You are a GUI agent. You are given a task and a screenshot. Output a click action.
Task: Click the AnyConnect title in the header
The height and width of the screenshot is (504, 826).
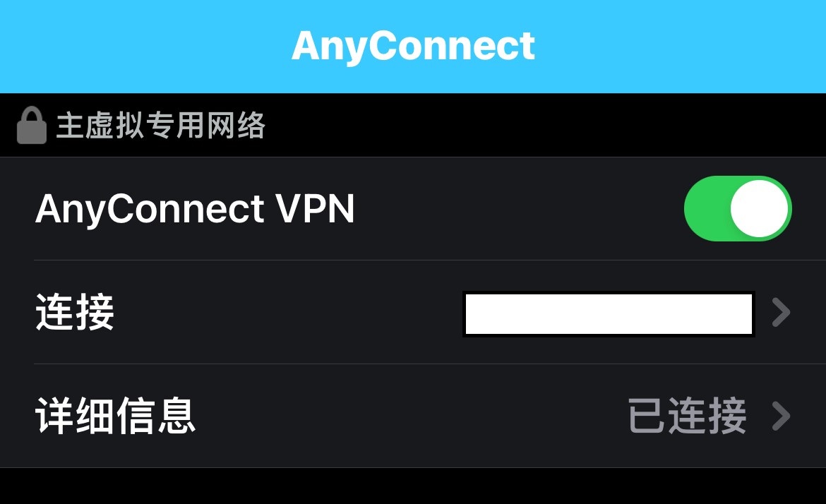pos(413,47)
